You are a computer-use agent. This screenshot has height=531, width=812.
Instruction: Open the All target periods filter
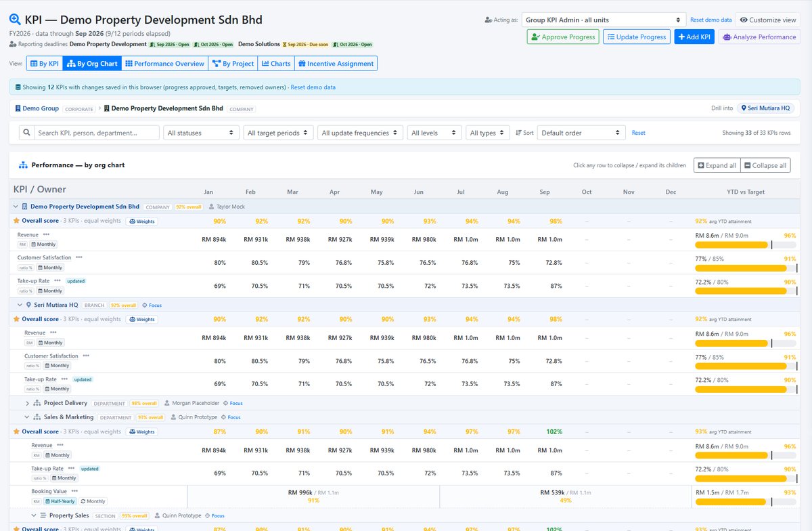pos(278,133)
